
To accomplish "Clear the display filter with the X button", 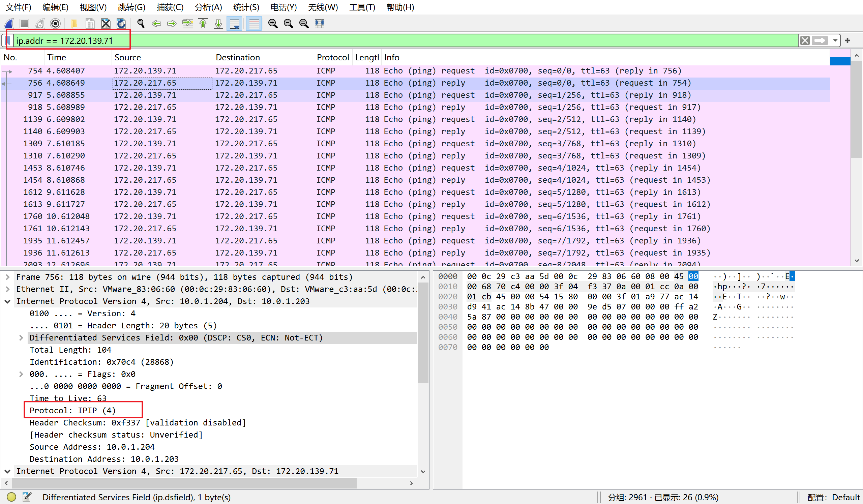I will 805,41.
